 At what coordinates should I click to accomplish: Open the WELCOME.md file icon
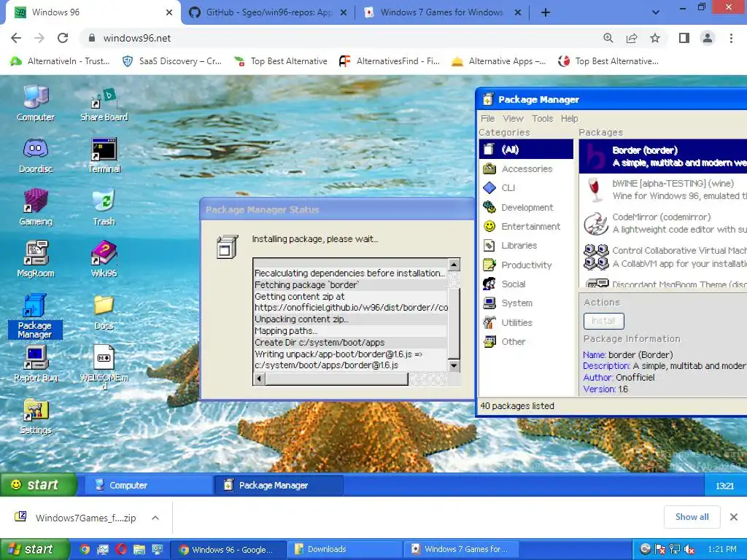(x=104, y=367)
